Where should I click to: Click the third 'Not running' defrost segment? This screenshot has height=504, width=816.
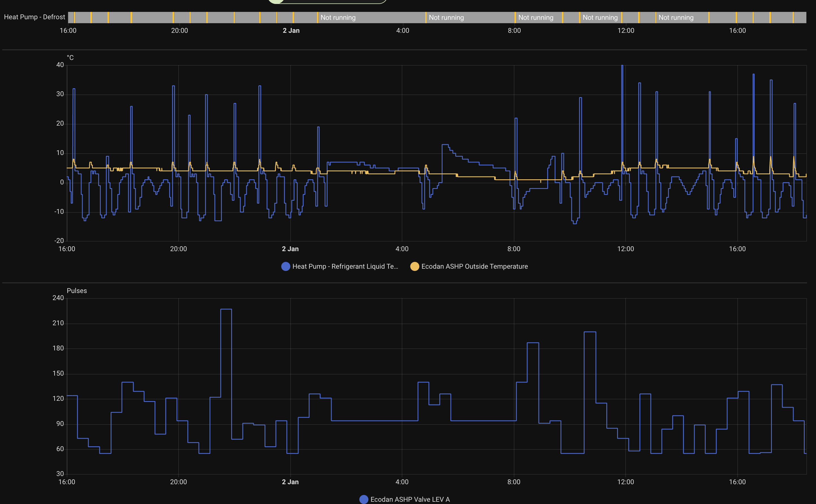coord(536,17)
